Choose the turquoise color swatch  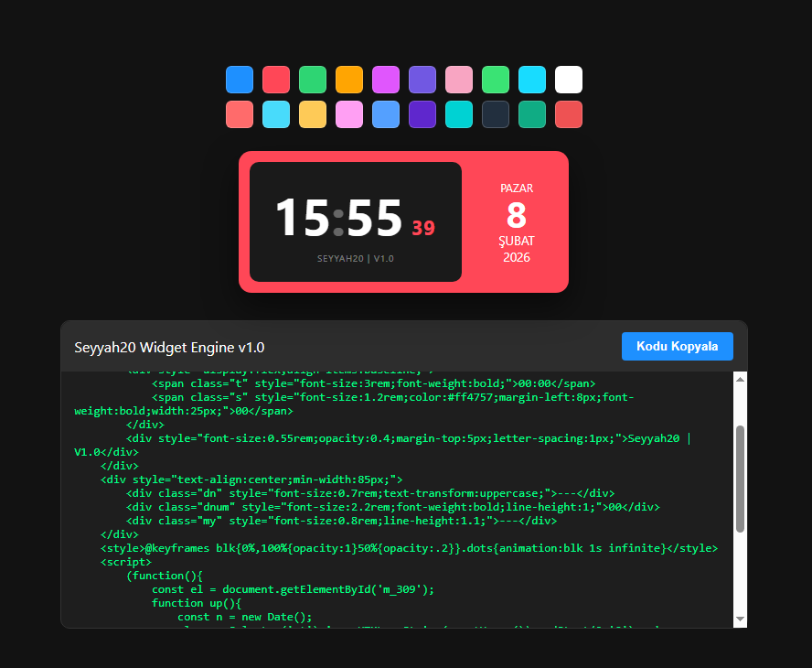(x=459, y=114)
